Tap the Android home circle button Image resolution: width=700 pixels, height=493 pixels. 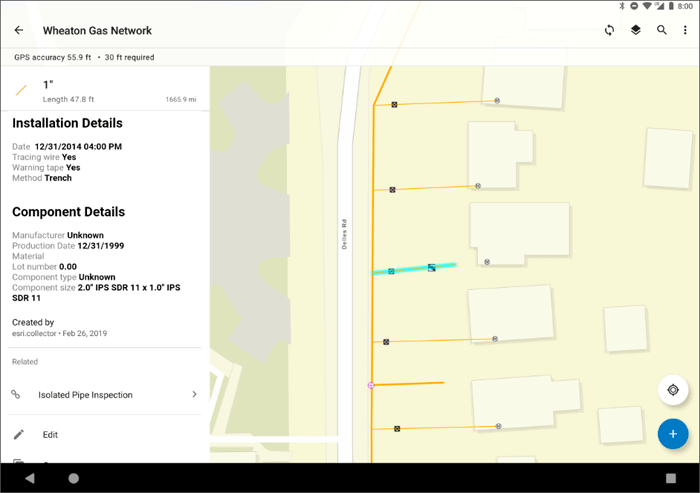pos(74,478)
